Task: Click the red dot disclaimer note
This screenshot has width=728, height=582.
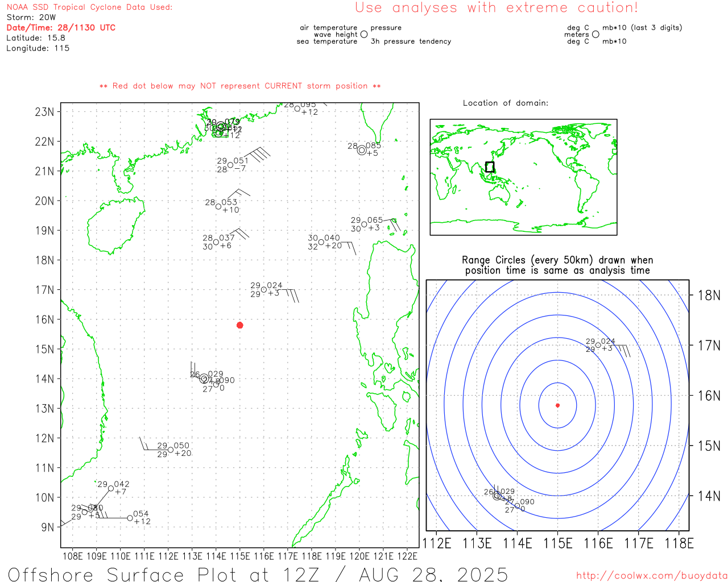Action: (x=240, y=86)
